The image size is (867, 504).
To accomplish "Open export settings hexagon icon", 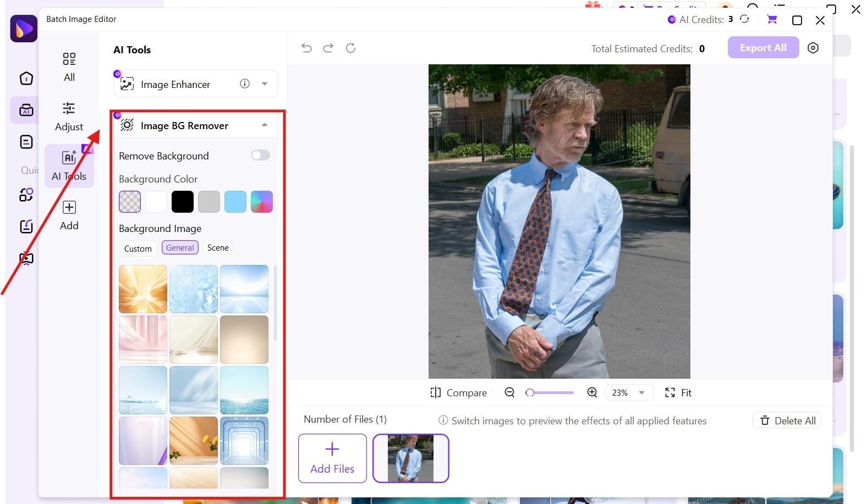I will coord(813,48).
